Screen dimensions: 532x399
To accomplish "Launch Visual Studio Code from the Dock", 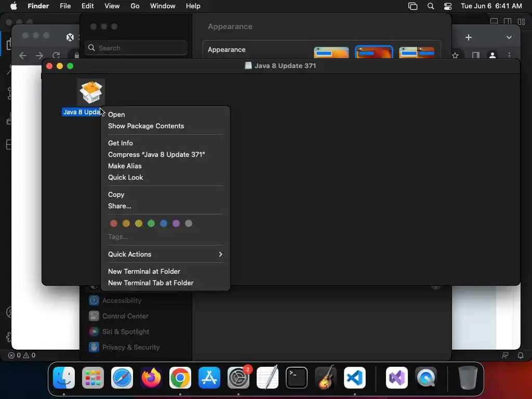I will [x=355, y=378].
